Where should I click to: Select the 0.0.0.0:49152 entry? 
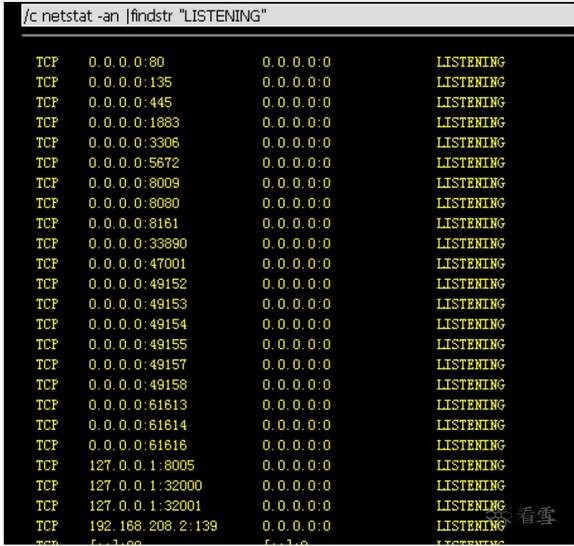tap(138, 284)
